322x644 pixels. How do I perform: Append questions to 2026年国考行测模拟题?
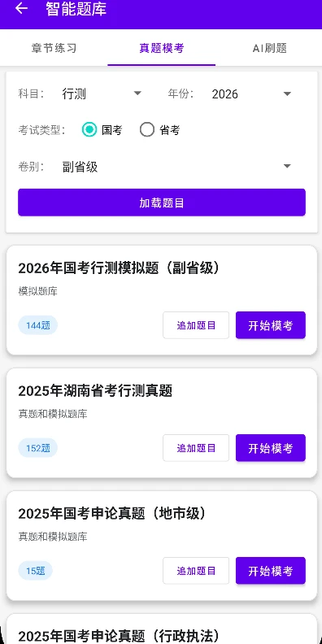click(x=196, y=325)
